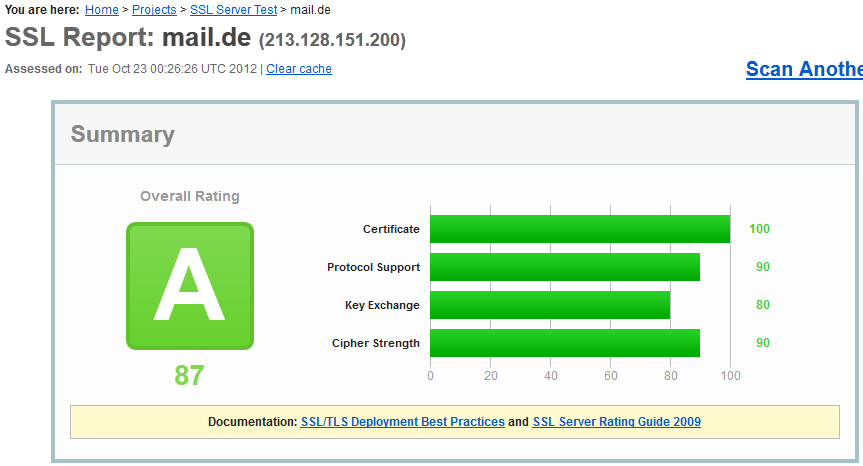Click the Certificate label in chart
Image resolution: width=863 pixels, height=466 pixels.
(391, 229)
